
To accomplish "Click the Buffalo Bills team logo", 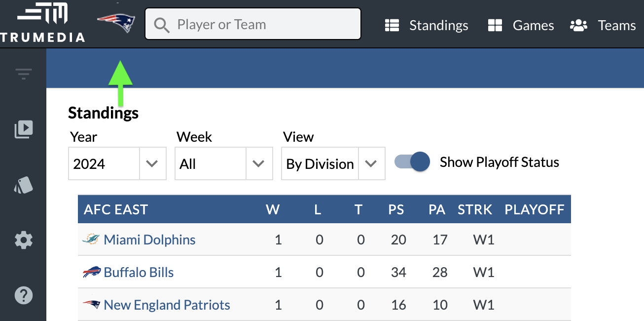I will tap(91, 273).
